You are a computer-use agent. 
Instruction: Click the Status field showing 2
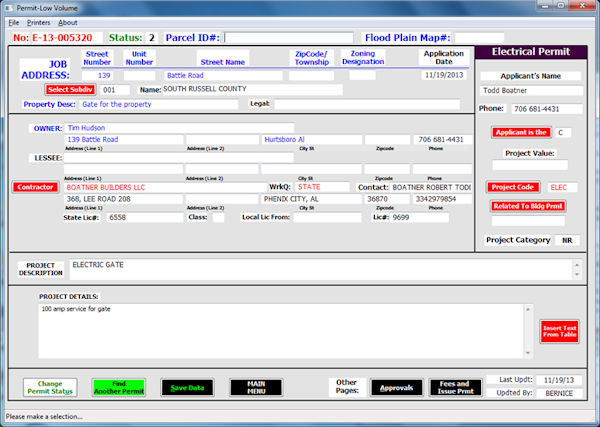coord(152,37)
